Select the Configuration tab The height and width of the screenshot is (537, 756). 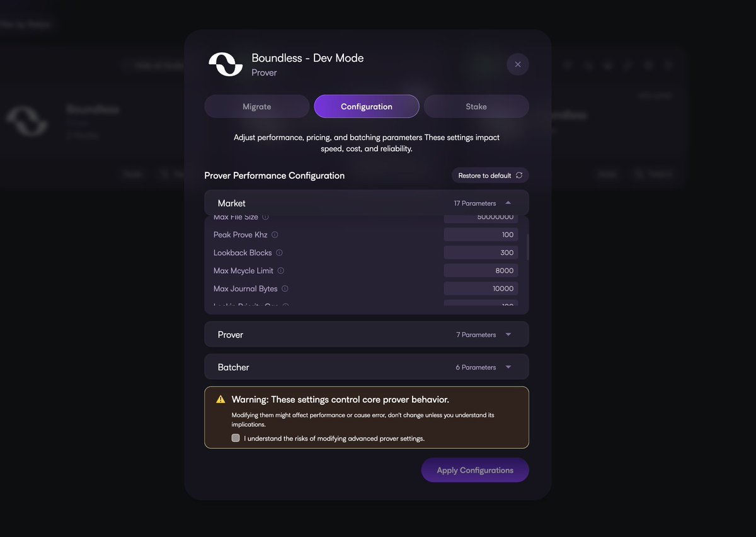coord(367,106)
